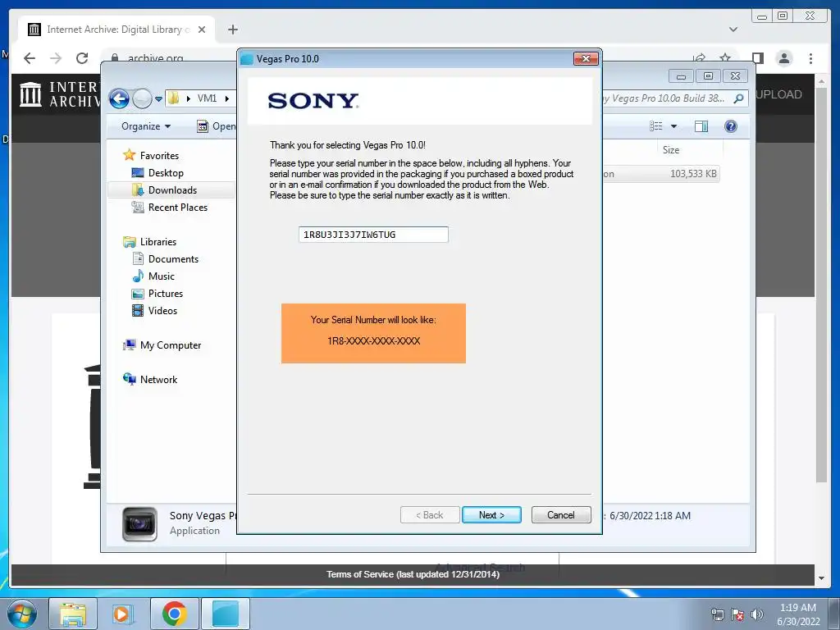Bookmark this page with the star icon
Screen dimensions: 840x630
click(725, 57)
